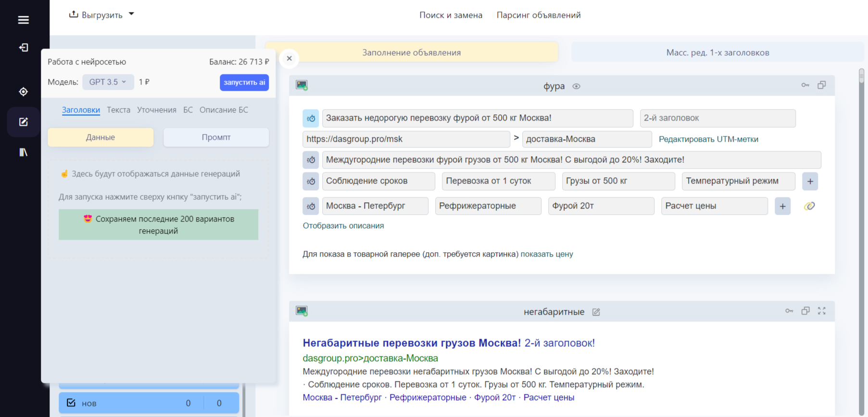Click the Соблюдение сроков callout field
The width and height of the screenshot is (868, 417).
click(x=378, y=181)
